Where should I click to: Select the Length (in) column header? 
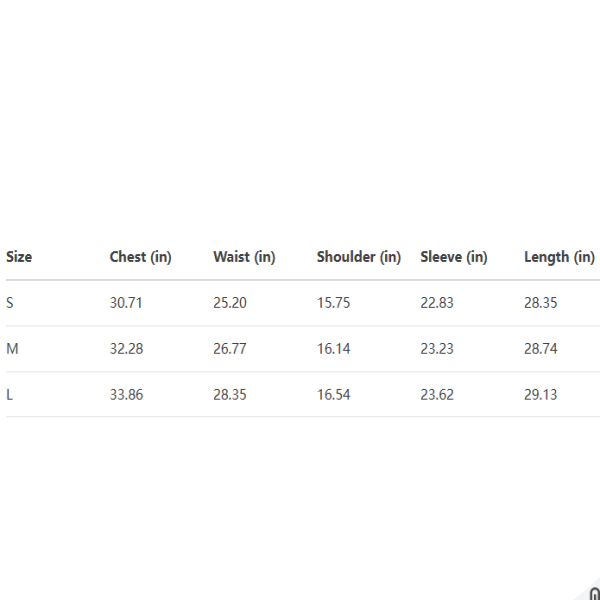coord(559,257)
